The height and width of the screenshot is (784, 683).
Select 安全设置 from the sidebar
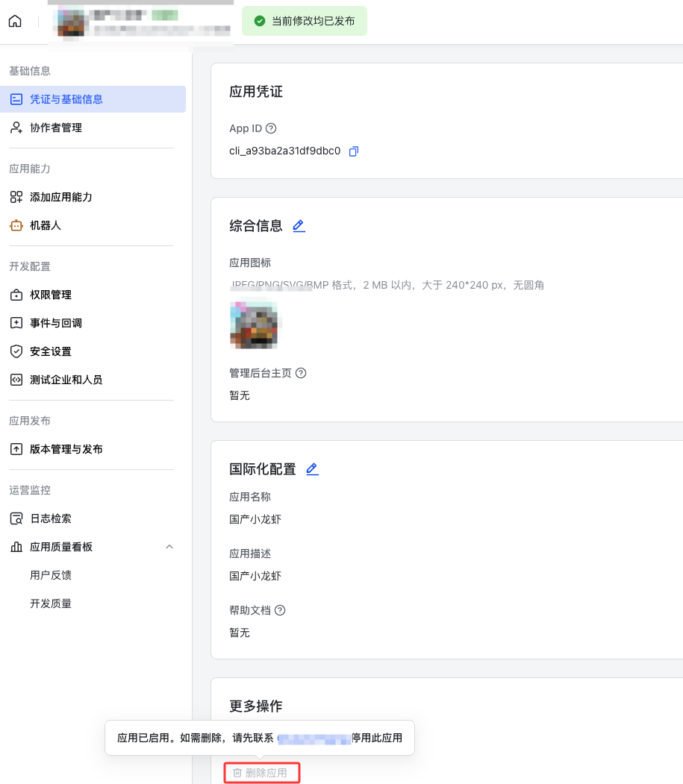50,351
